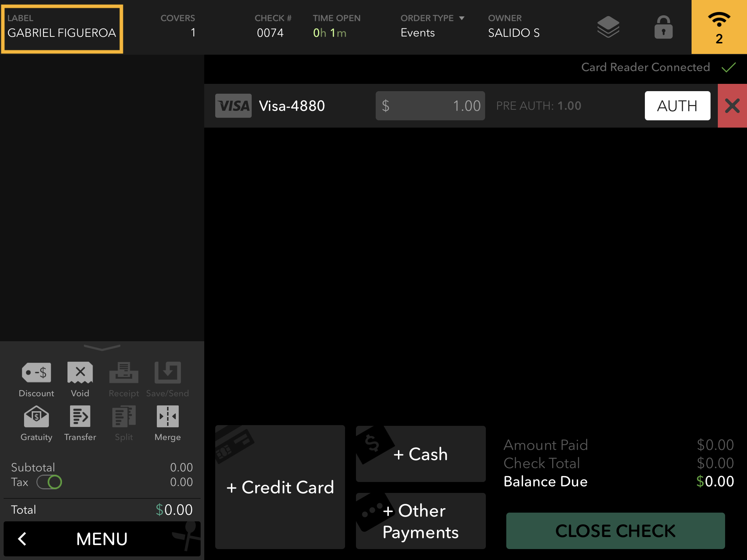The image size is (747, 560).
Task: Collapse the action panel chevron
Action: pos(102,347)
